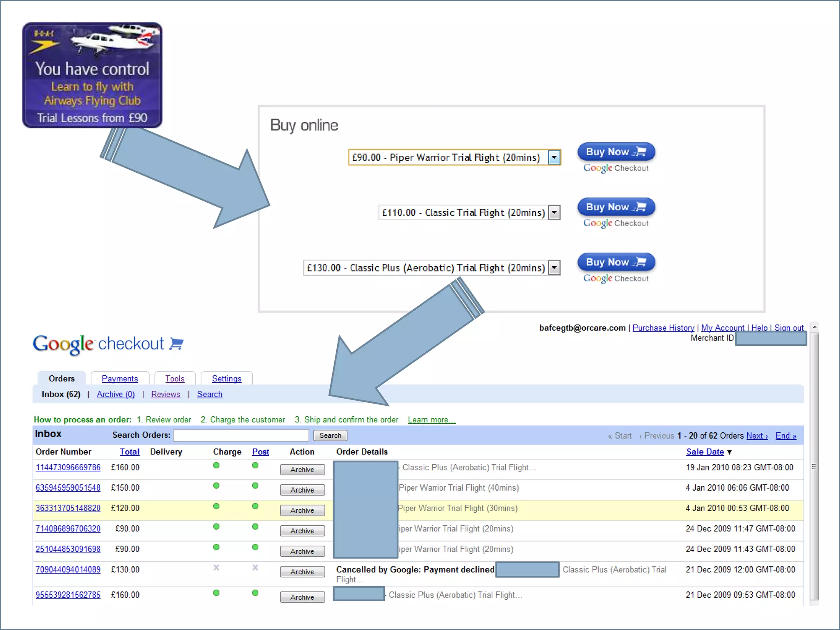The width and height of the screenshot is (840, 630).
Task: Click the Airways Flying Club banner ad
Action: coord(92,75)
